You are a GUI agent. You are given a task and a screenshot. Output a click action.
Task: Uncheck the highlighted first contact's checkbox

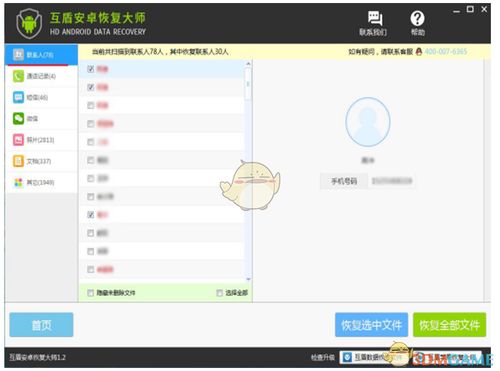[x=90, y=69]
